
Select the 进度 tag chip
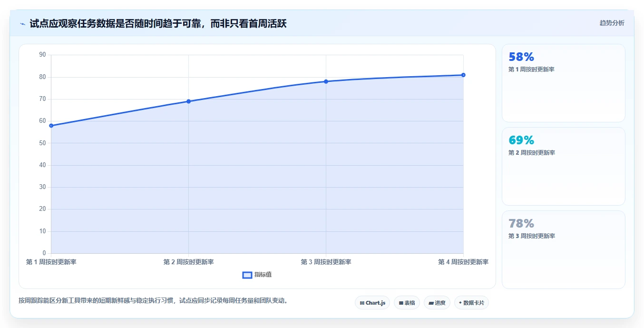coord(437,303)
